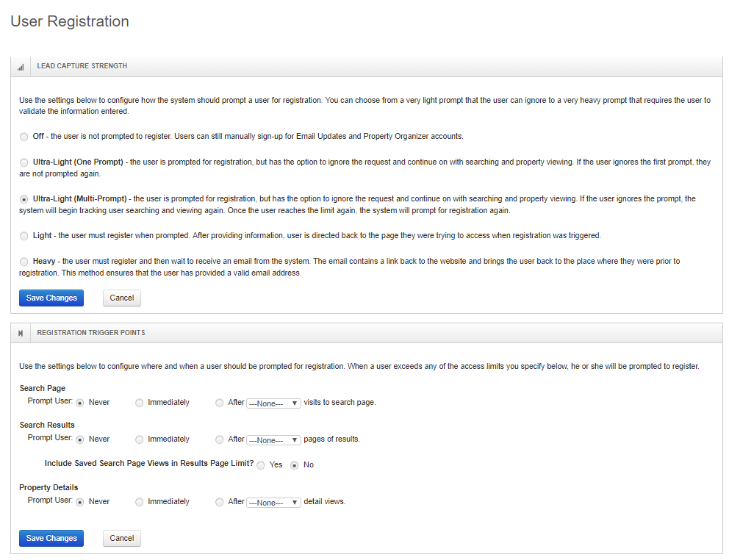Cancel Registration Trigger Points changes

122,538
